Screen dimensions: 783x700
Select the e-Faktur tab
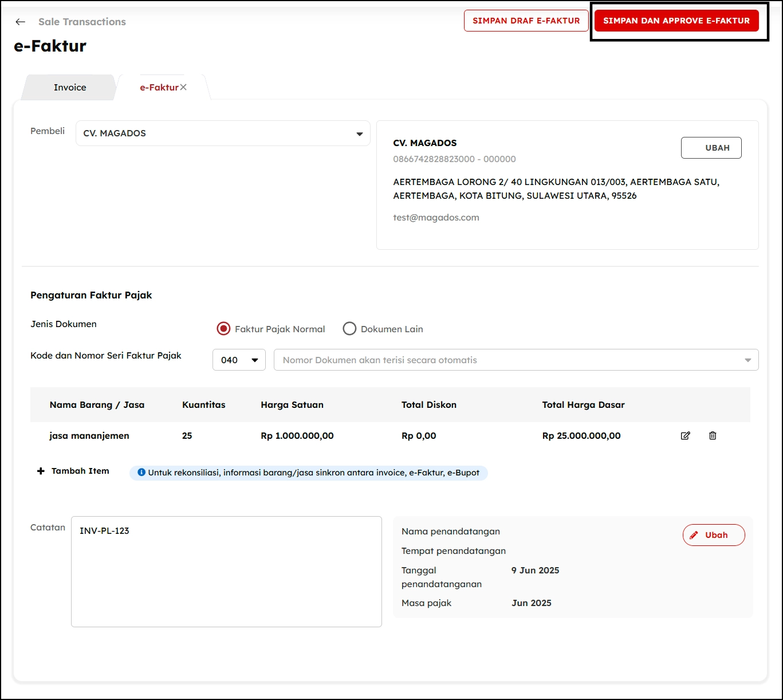(x=159, y=87)
